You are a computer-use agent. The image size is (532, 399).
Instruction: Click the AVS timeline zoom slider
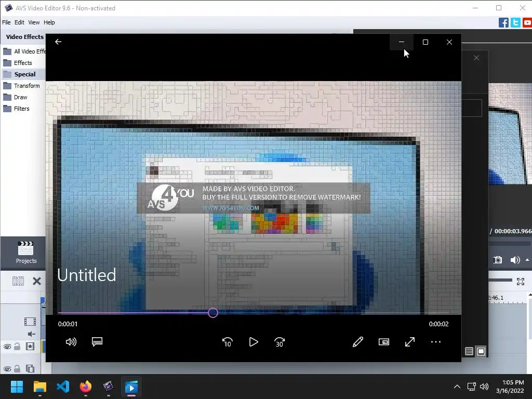point(500,280)
